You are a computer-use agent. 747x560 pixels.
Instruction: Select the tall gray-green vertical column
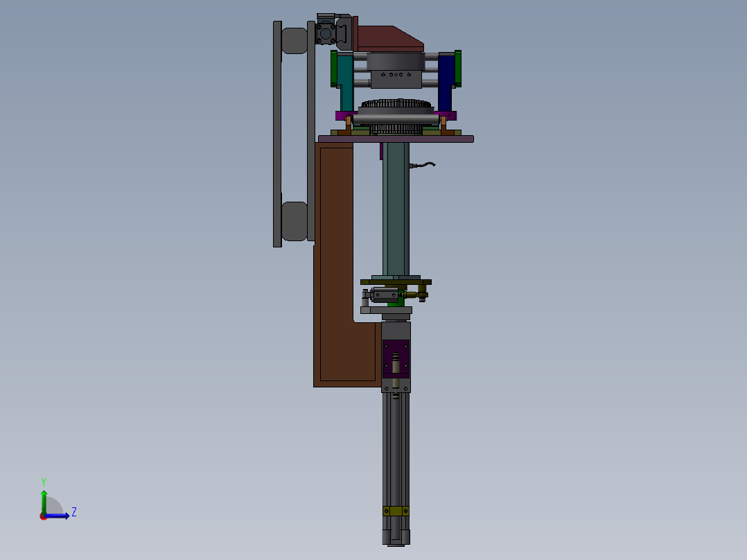pos(396,210)
